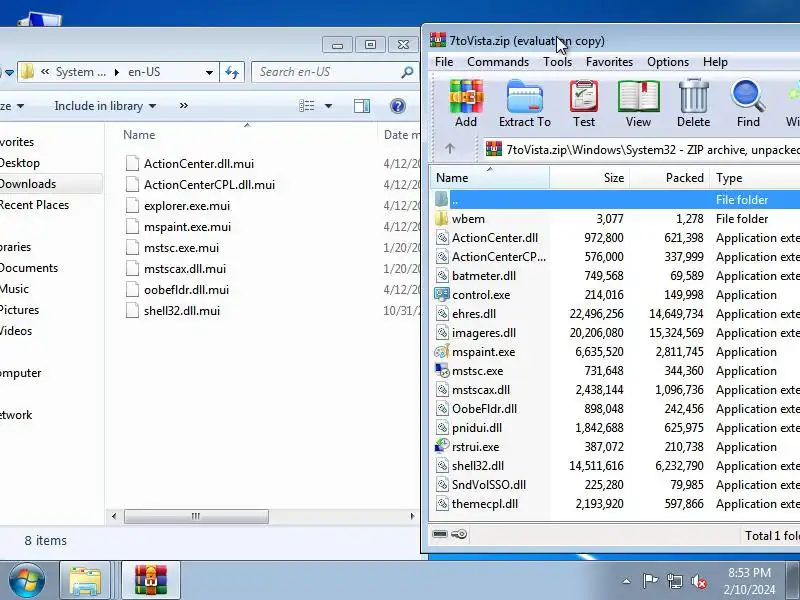Screen dimensions: 800x600
Task: Click the right arrow of Explorer scrollbar
Action: click(x=412, y=516)
